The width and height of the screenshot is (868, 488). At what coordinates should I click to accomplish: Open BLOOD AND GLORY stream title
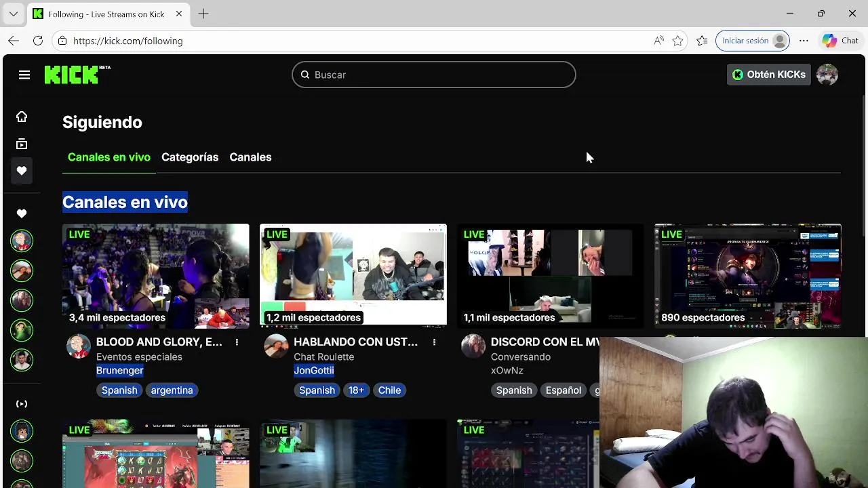pyautogui.click(x=159, y=342)
